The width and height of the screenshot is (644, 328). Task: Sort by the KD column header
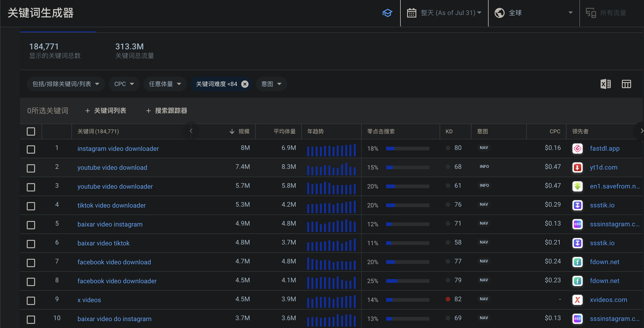(449, 131)
